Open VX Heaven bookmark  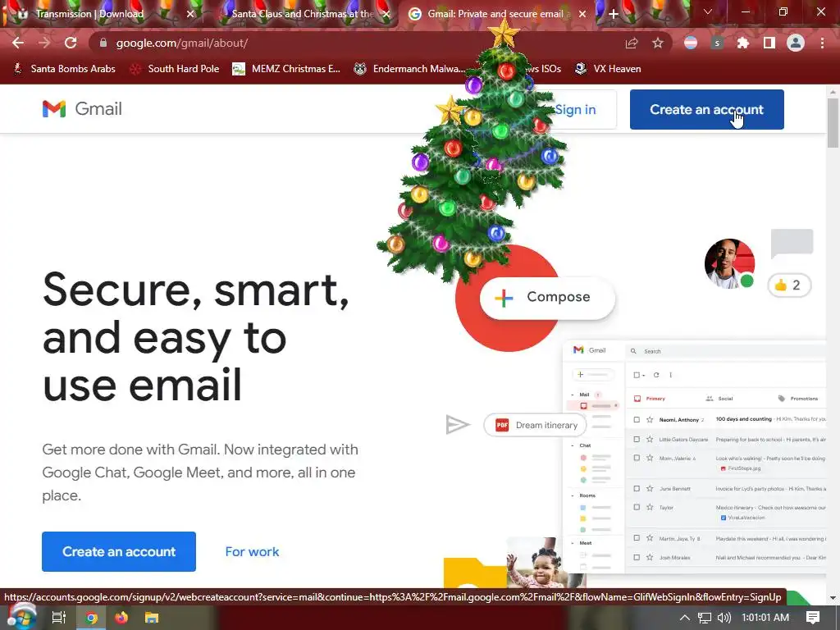click(x=608, y=69)
